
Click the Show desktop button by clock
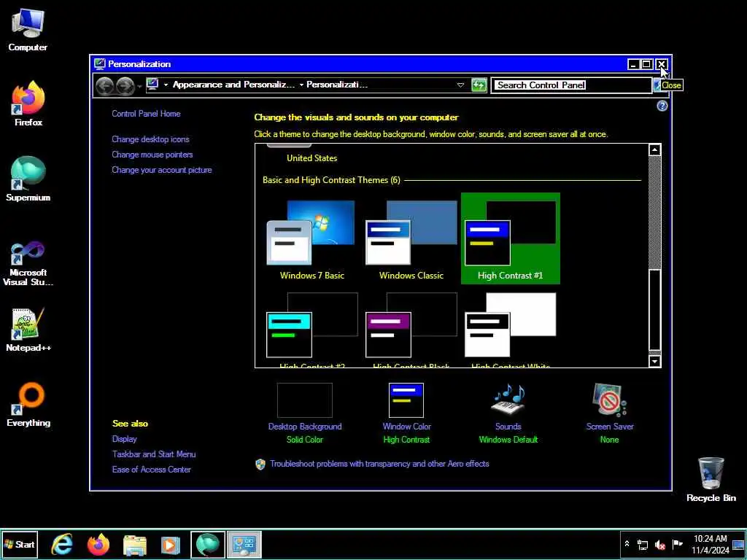click(738, 544)
